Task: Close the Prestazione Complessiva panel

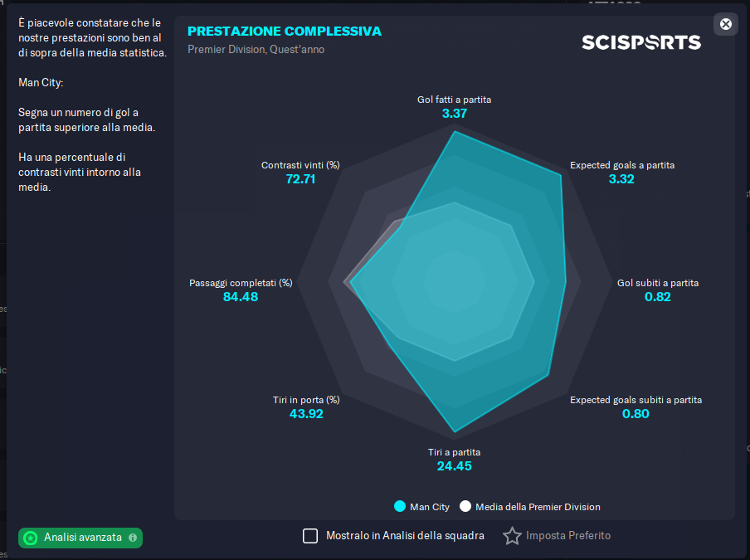Action: tap(726, 24)
